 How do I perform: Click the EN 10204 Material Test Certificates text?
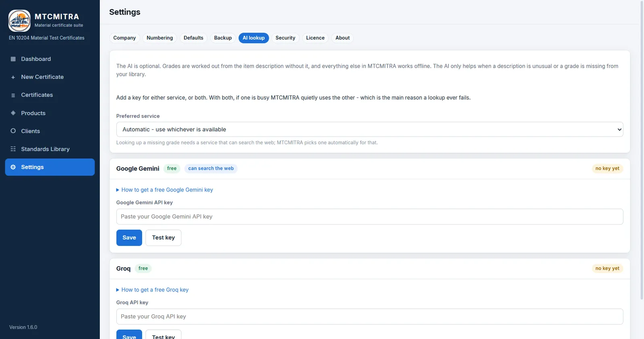coord(47,38)
